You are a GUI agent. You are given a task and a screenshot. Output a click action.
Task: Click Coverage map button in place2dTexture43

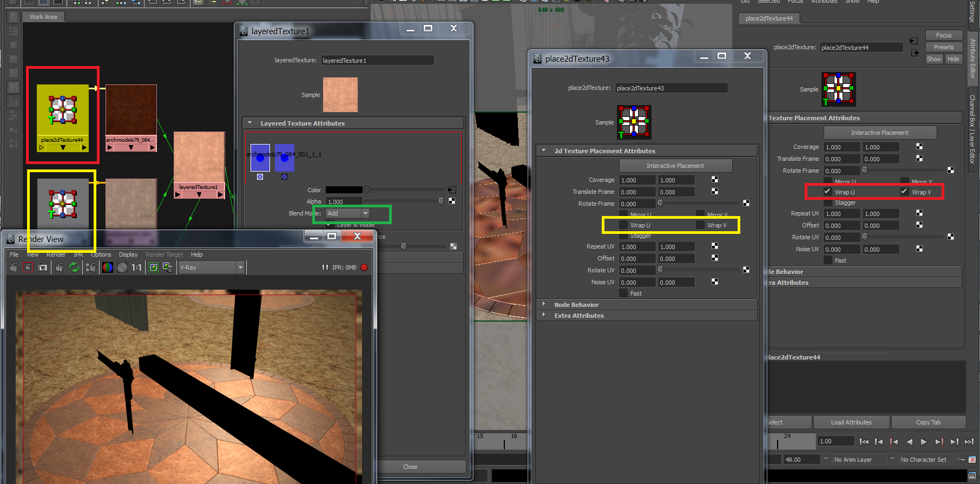click(715, 180)
